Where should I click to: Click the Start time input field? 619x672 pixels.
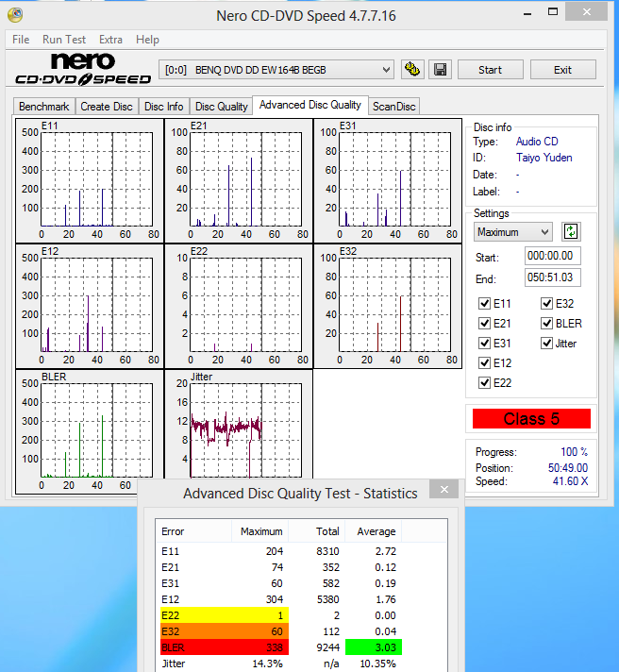point(553,256)
